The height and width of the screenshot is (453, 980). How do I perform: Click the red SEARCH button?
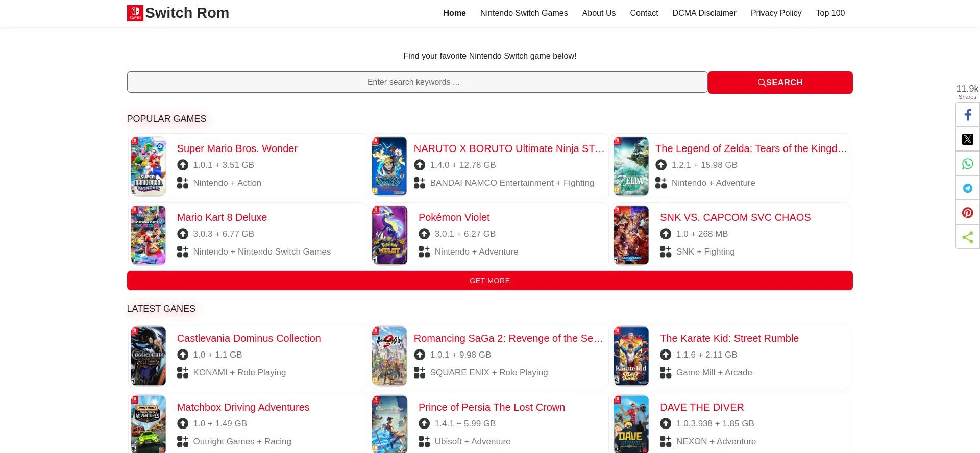pyautogui.click(x=780, y=83)
